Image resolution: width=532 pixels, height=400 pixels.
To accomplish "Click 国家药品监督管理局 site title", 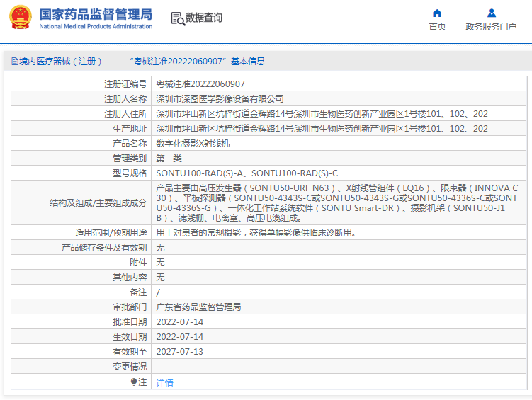I will click(x=96, y=15).
